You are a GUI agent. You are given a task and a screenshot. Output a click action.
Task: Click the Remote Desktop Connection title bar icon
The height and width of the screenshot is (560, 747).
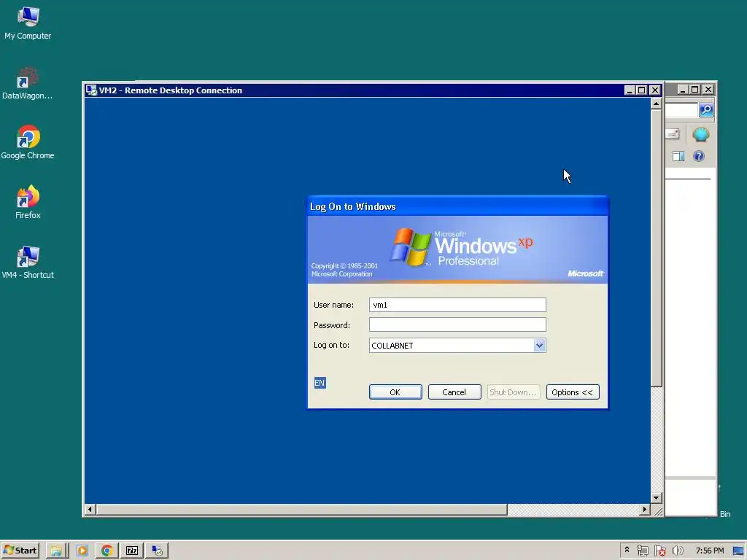point(91,90)
